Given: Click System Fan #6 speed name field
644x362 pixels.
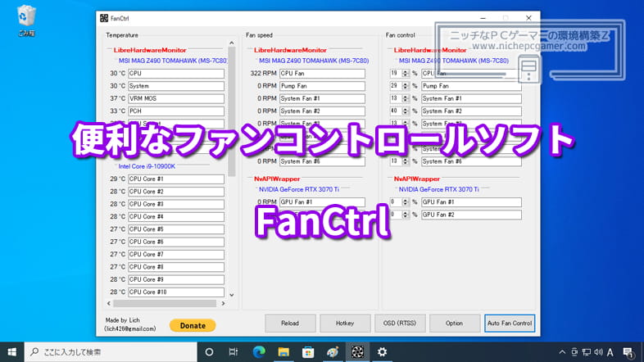Looking at the screenshot, I should pos(322,161).
